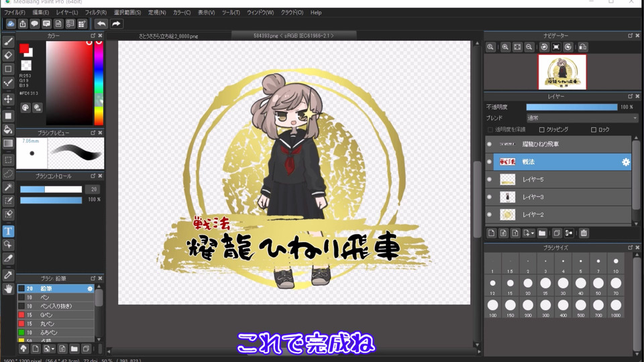This screenshot has width=644, height=362.
Task: Select the Hand pan tool
Action: 8,289
